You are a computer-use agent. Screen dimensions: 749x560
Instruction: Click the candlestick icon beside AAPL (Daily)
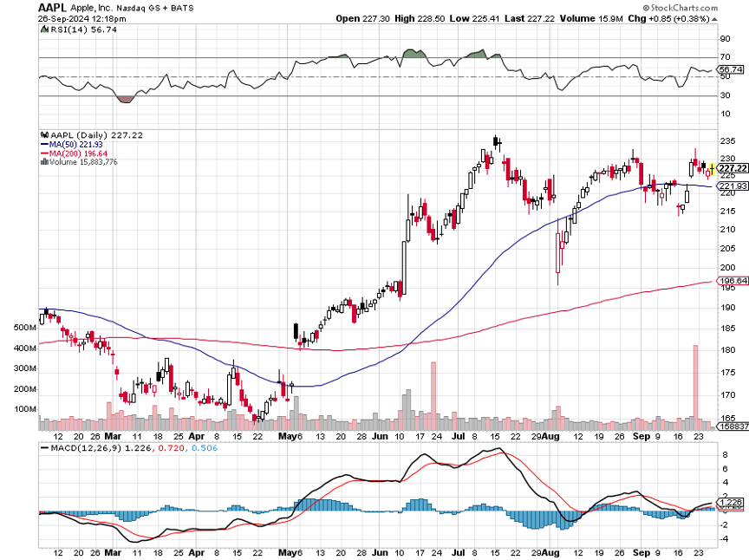[x=45, y=135]
